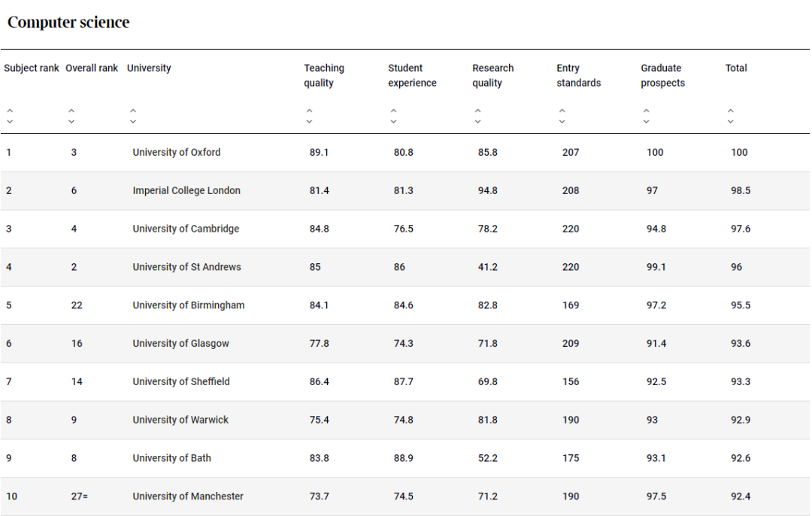Click University of St Andrews name
This screenshot has height=516, width=812.
pyautogui.click(x=186, y=267)
